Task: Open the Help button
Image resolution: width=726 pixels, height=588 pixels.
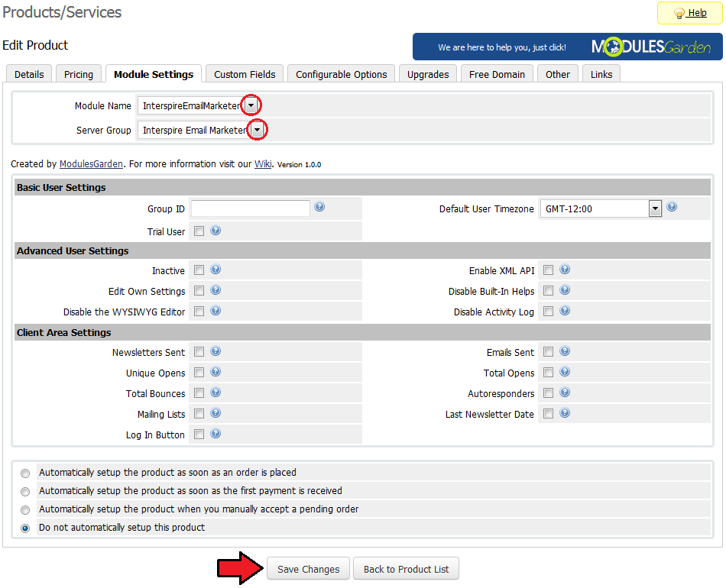Action: coord(690,13)
